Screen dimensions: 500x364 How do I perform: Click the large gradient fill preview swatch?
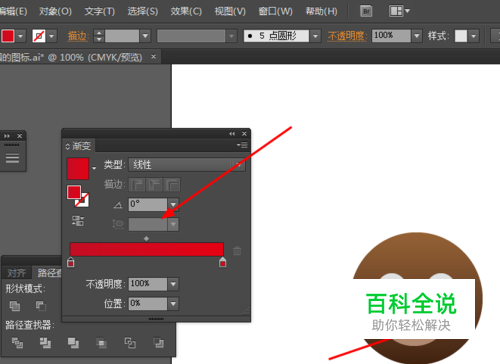click(78, 169)
